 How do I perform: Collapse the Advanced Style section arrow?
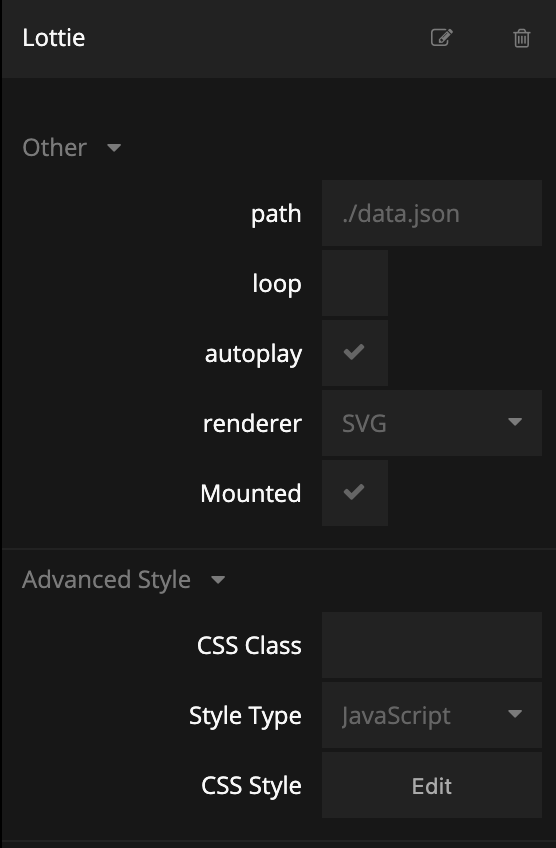coord(218,580)
